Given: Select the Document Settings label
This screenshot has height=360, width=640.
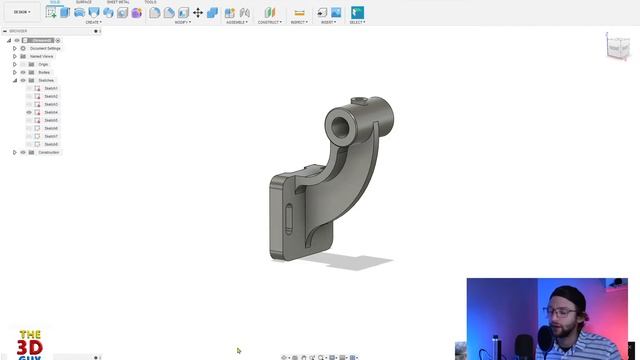Looking at the screenshot, I should [x=45, y=48].
